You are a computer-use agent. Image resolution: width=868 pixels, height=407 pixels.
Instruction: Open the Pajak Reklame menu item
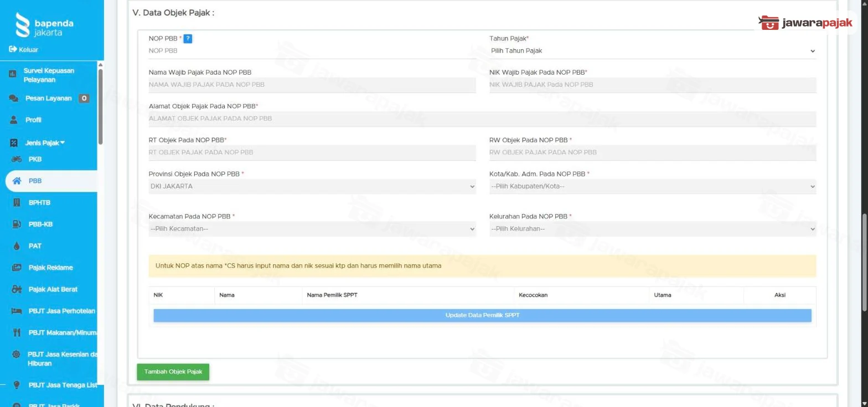[51, 268]
